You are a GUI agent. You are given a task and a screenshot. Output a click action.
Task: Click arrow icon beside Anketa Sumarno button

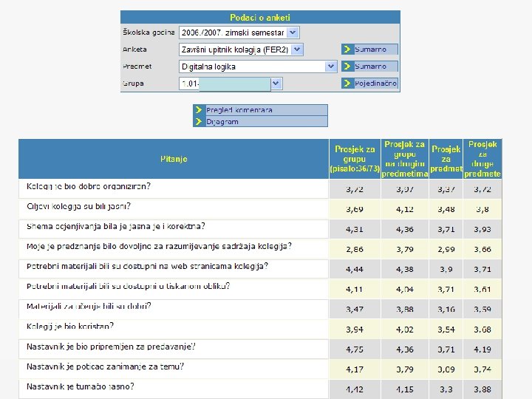(x=347, y=50)
